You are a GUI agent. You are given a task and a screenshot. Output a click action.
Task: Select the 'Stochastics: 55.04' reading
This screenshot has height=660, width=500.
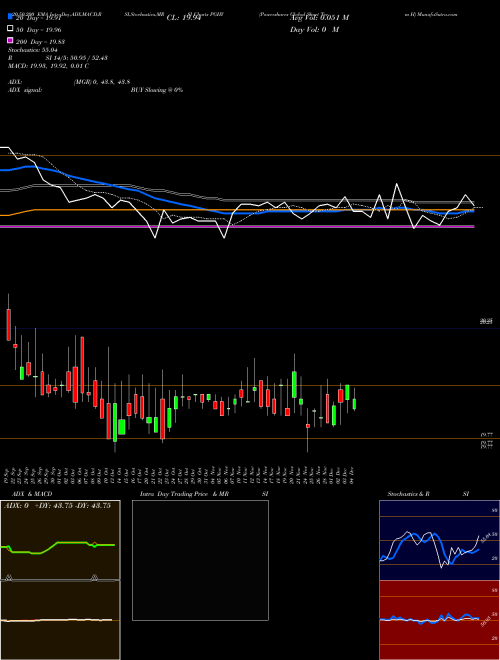click(32, 50)
